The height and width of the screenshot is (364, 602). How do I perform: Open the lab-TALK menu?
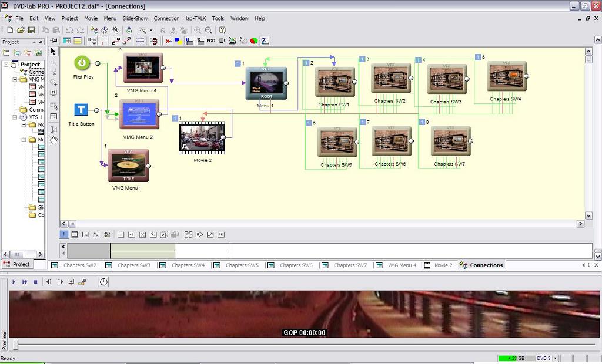tap(196, 18)
